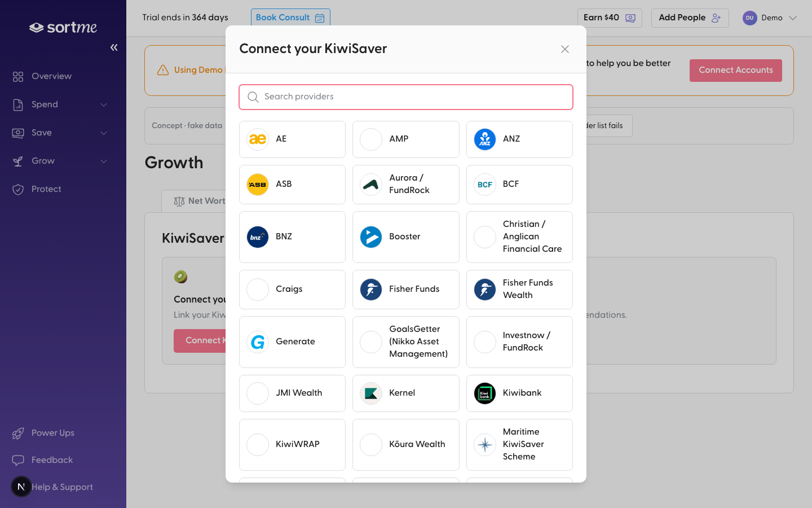The image size is (812, 508).
Task: Choose the JMI Wealth provider
Action: tap(292, 393)
